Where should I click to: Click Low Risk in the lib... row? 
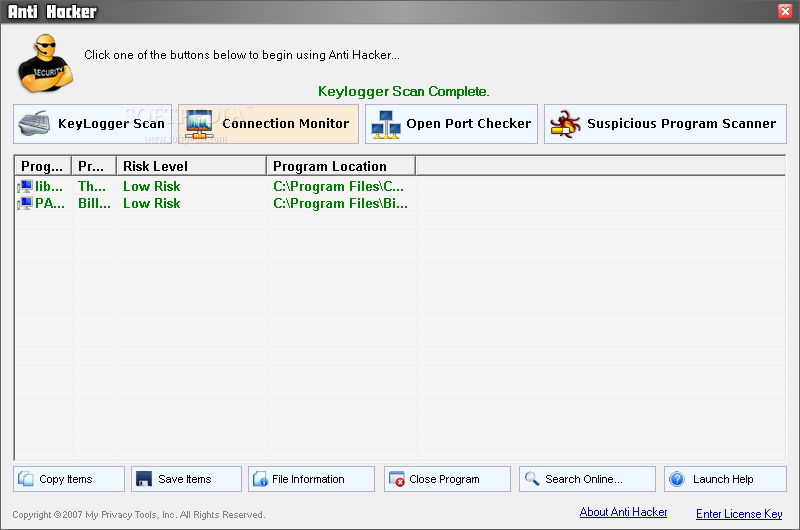tap(152, 186)
